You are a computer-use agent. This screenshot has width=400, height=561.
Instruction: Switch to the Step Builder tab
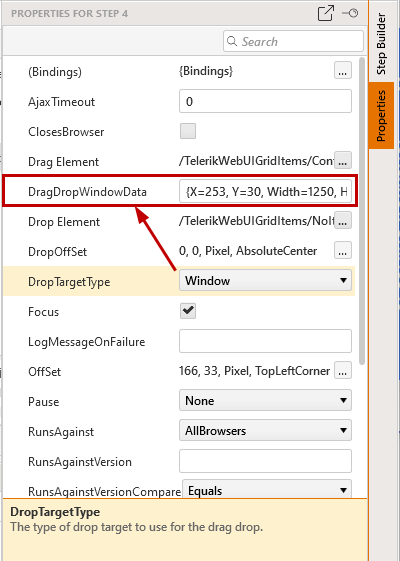point(381,44)
